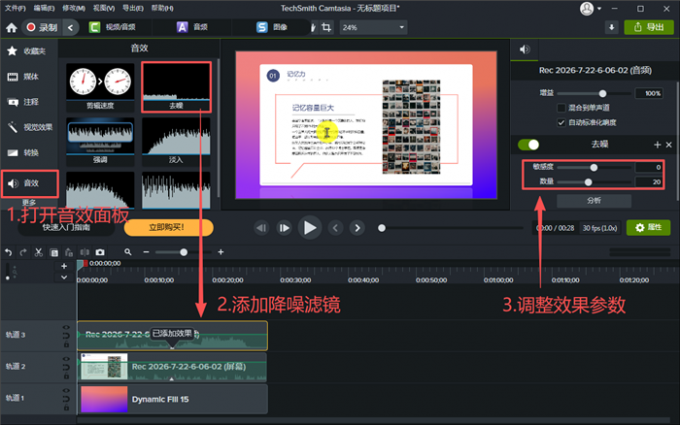
Task: Toggle visibility eye of 轨道 3
Action: (x=66, y=327)
